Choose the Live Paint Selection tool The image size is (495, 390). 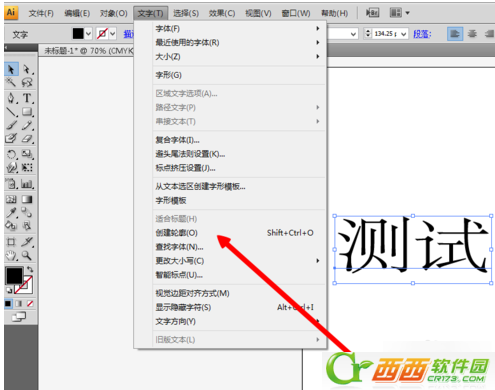tap(27, 226)
